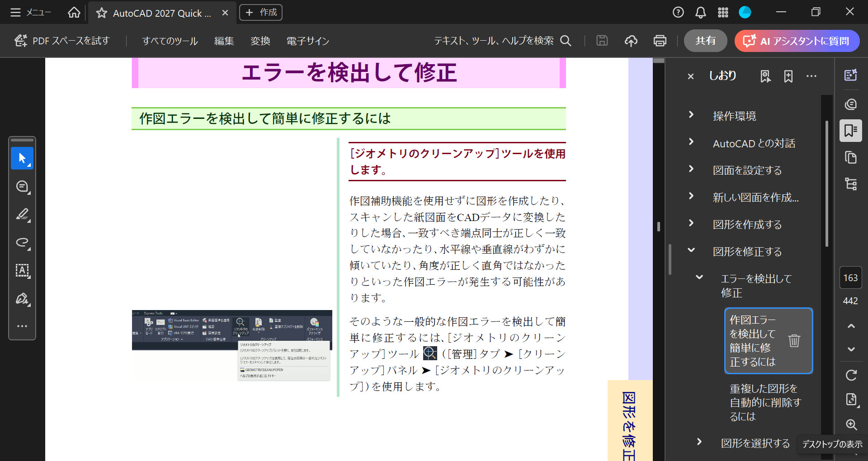868x461 pixels.
Task: Close the AutoCAD 2027 Quick tab
Action: tap(225, 13)
